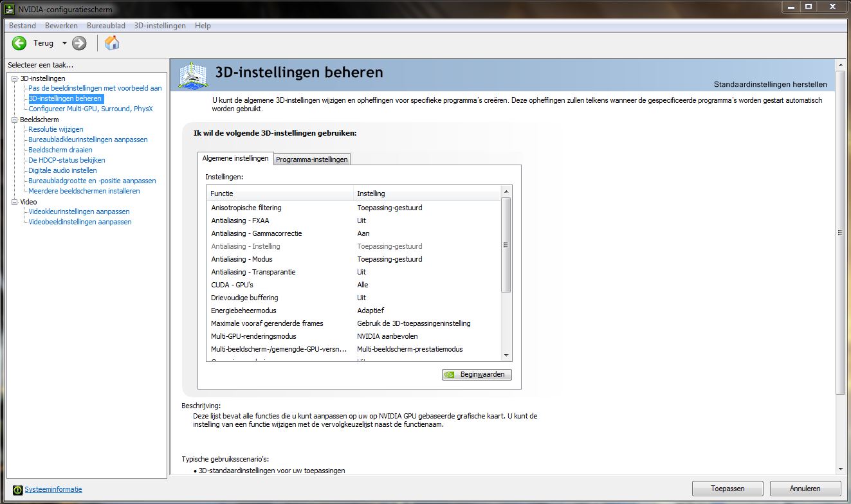This screenshot has width=851, height=504.
Task: Open the 3D-instellingen menu
Action: pyautogui.click(x=160, y=26)
